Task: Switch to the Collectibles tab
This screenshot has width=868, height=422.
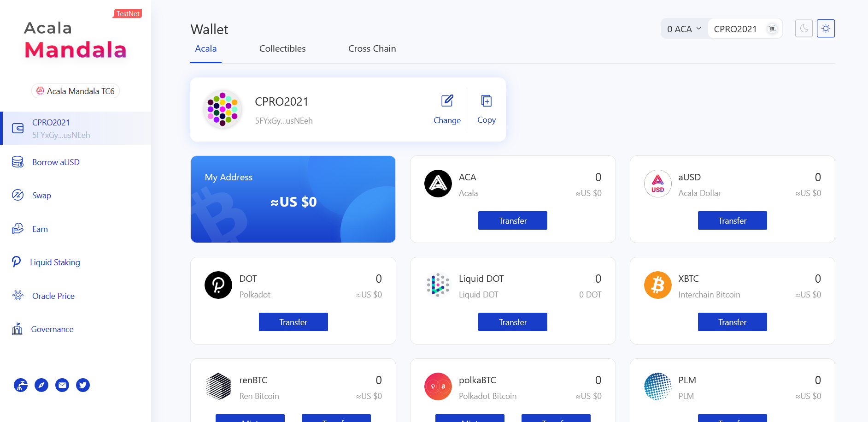Action: pos(282,48)
